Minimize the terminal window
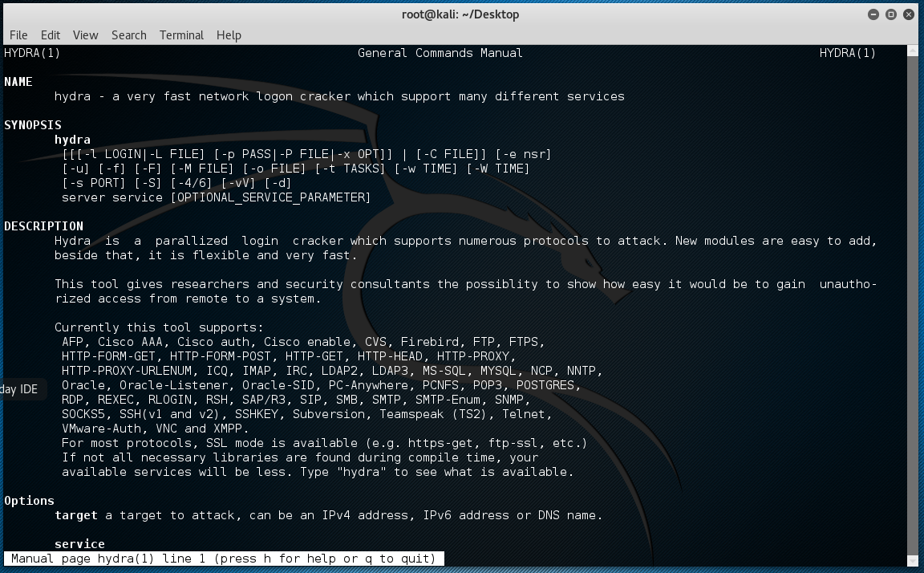The width and height of the screenshot is (924, 573). 873,14
